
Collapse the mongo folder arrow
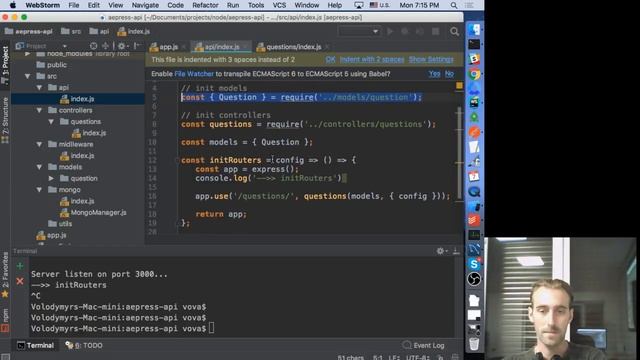click(x=39, y=190)
